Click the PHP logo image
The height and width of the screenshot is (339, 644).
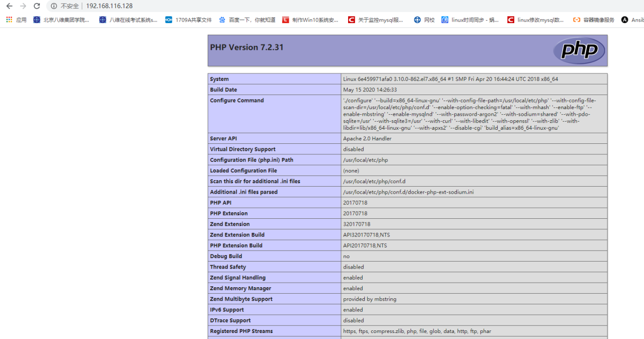579,50
